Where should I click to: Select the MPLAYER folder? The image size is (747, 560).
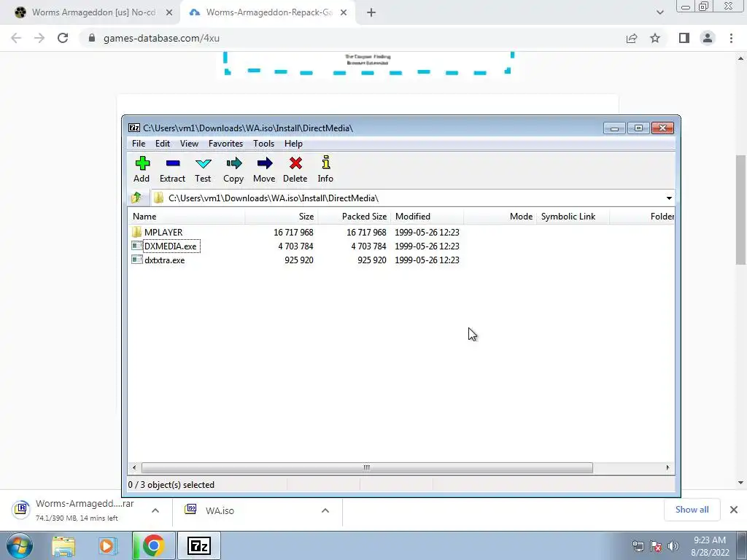[x=163, y=233]
